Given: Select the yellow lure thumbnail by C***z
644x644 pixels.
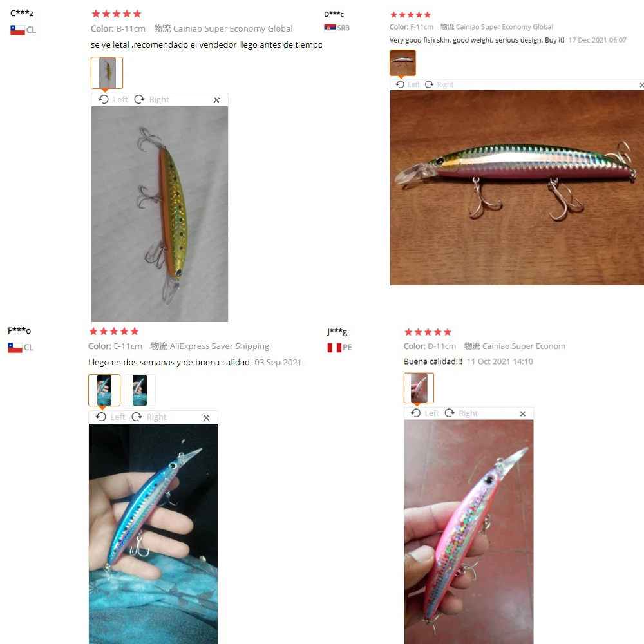Looking at the screenshot, I should click(x=107, y=73).
